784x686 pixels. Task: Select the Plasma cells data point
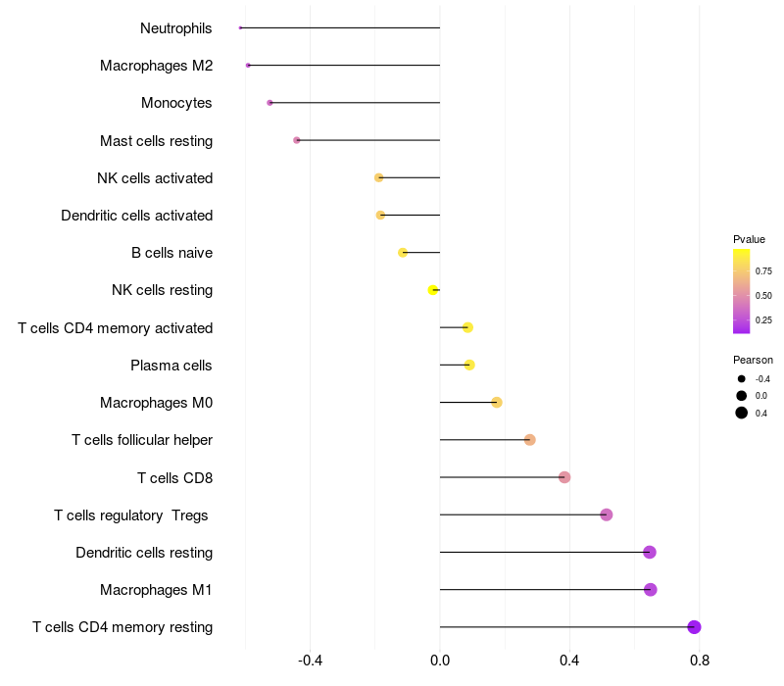click(469, 365)
